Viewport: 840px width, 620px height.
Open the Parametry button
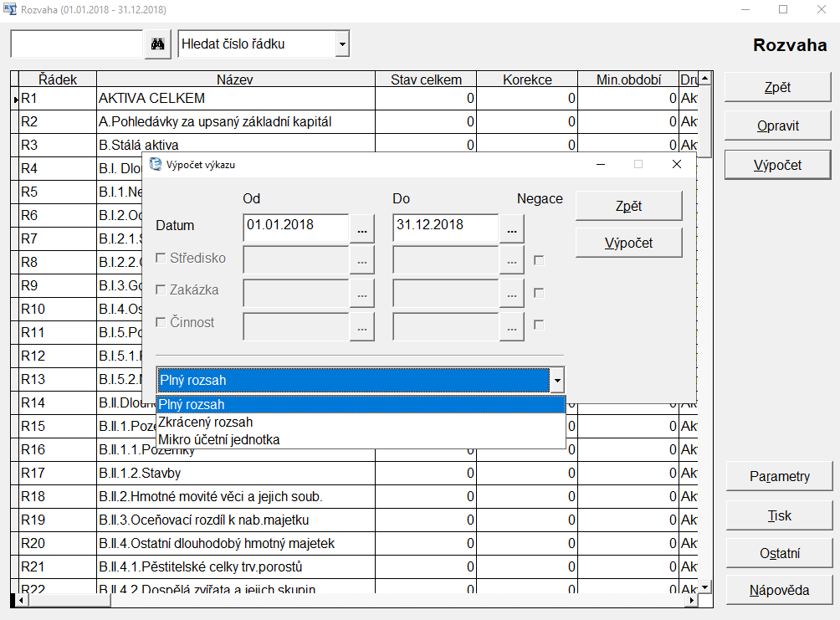coord(779,476)
